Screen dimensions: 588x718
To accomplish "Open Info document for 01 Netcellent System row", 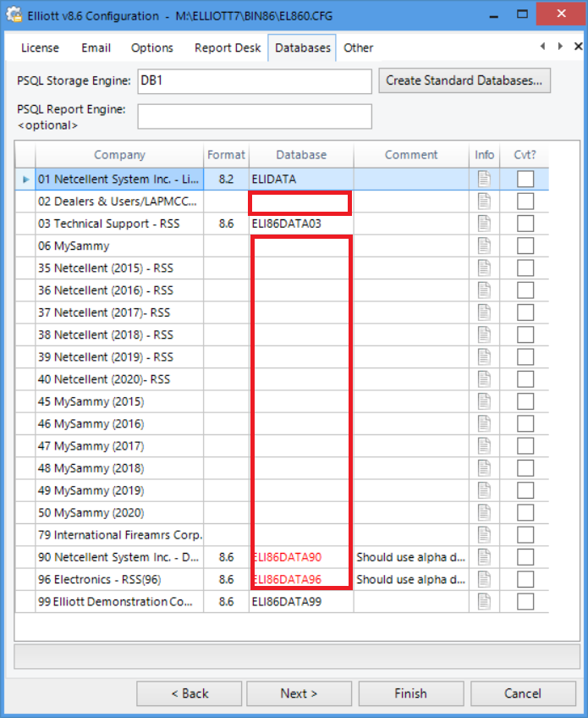I will pyautogui.click(x=484, y=179).
